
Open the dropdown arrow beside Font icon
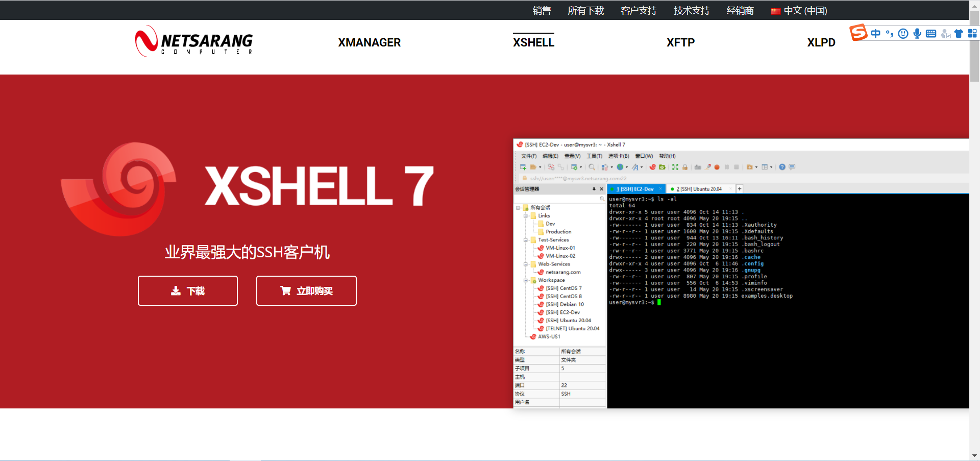point(642,167)
